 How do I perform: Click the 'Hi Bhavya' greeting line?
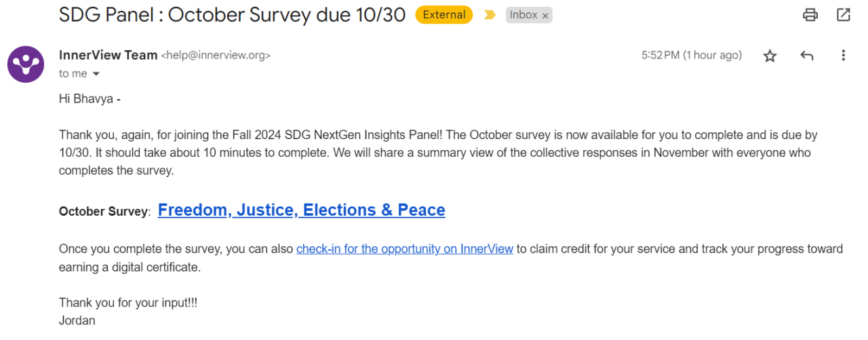(x=90, y=99)
